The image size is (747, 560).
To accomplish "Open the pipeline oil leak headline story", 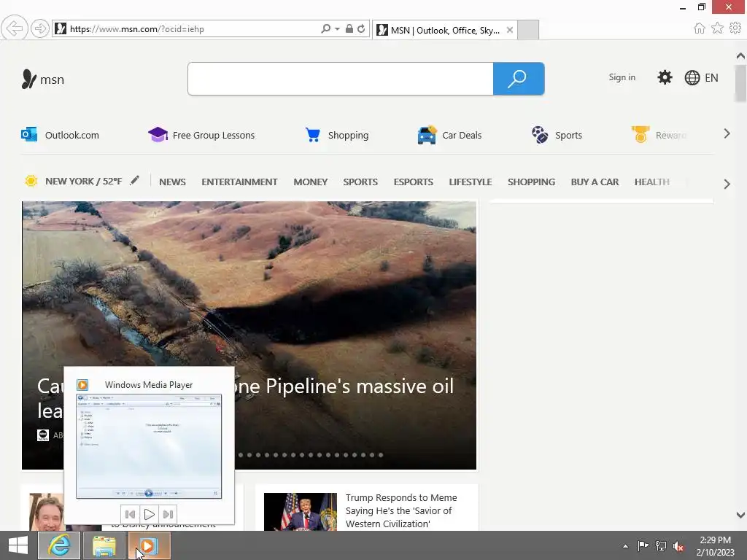I will [x=343, y=386].
